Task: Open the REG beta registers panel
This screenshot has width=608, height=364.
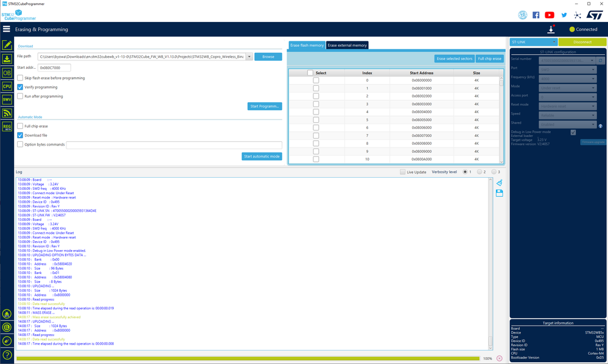Action: pos(7,127)
